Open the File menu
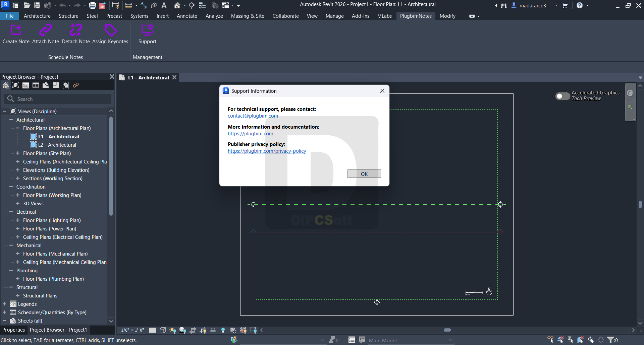The width and height of the screenshot is (644, 345). pos(10,16)
